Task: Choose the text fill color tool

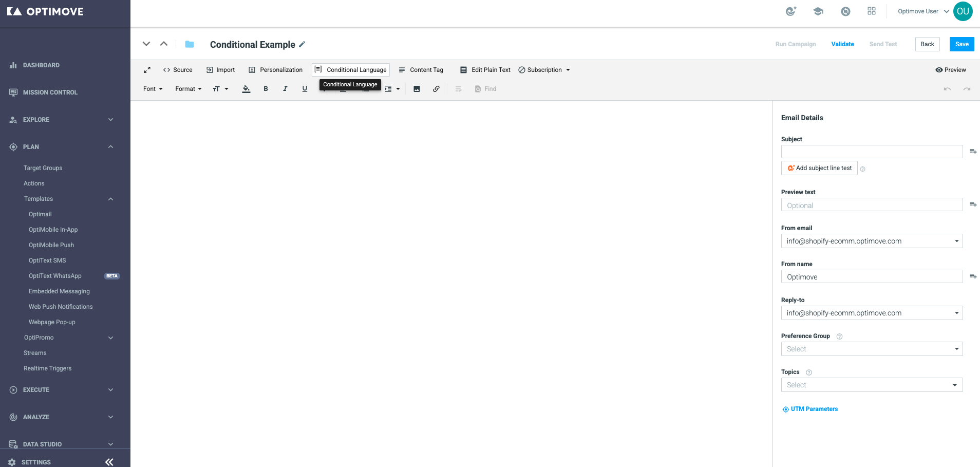Action: [x=247, y=89]
